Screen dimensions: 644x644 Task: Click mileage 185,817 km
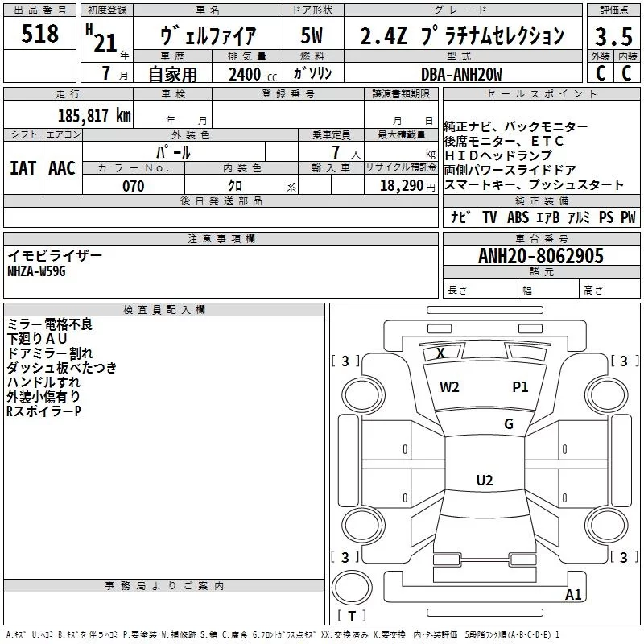94,115
